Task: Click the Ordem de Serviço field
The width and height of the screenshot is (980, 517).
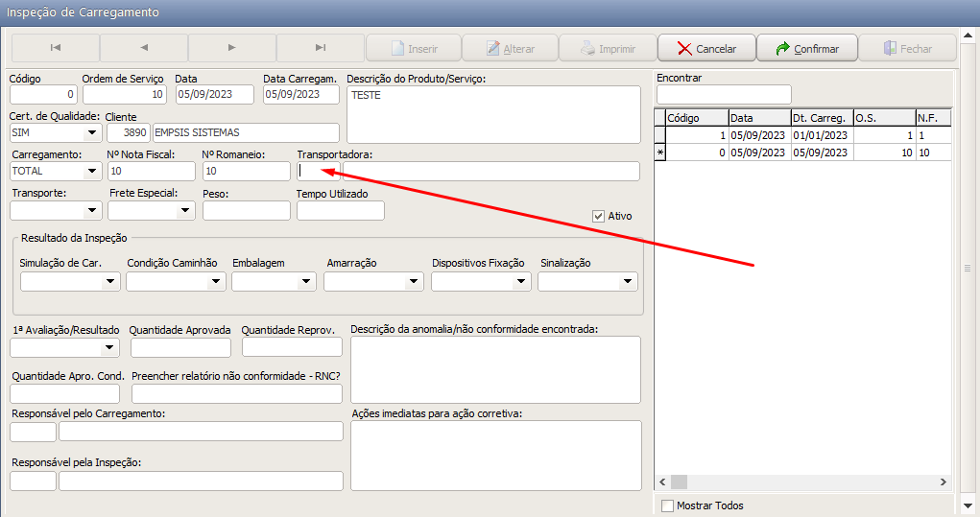Action: click(125, 94)
